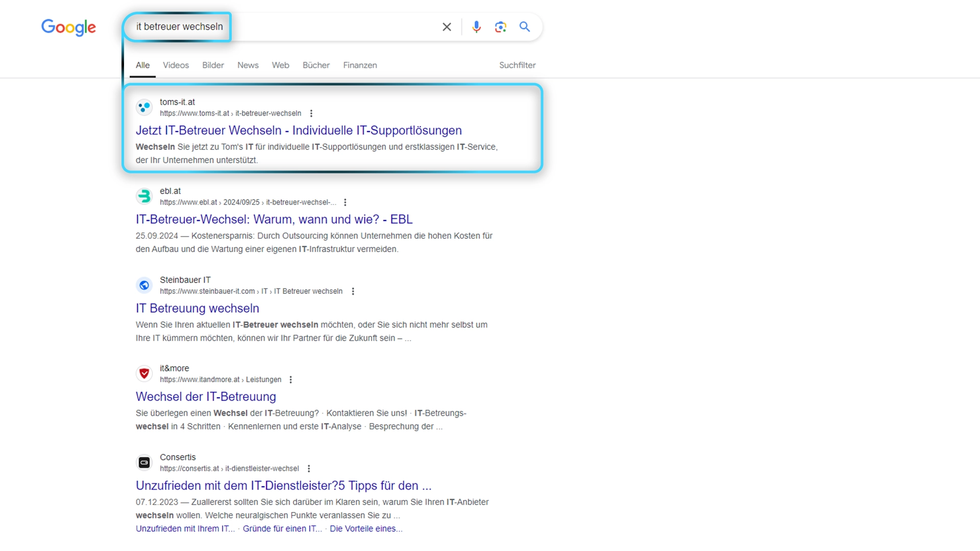Follow the 'Die Vorteile eines...' sitelink
This screenshot has height=551, width=980.
[366, 529]
